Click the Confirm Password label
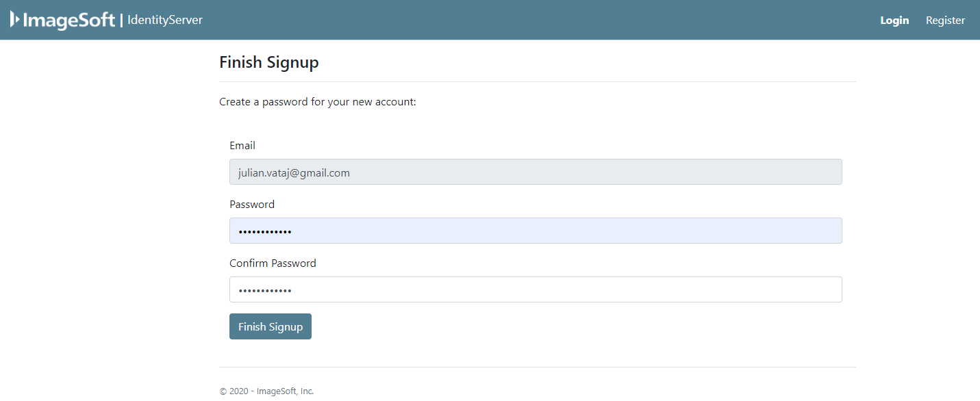This screenshot has width=980, height=401. coord(273,263)
